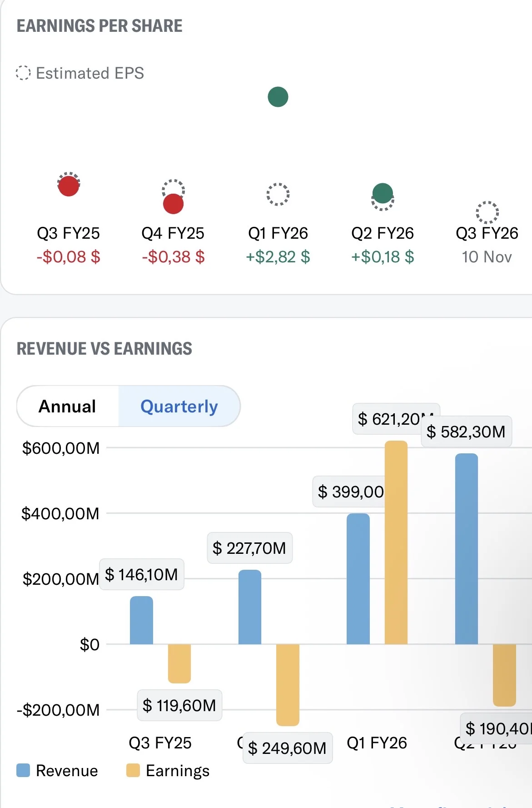Select the green actual EPS dot for Q2 FY26
The height and width of the screenshot is (808, 532).
[x=383, y=193]
